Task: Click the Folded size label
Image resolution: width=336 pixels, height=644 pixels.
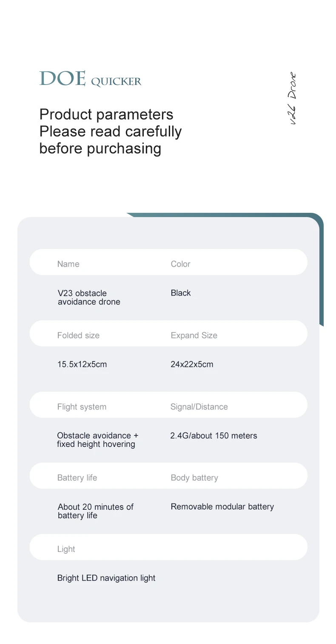Action: pos(78,335)
